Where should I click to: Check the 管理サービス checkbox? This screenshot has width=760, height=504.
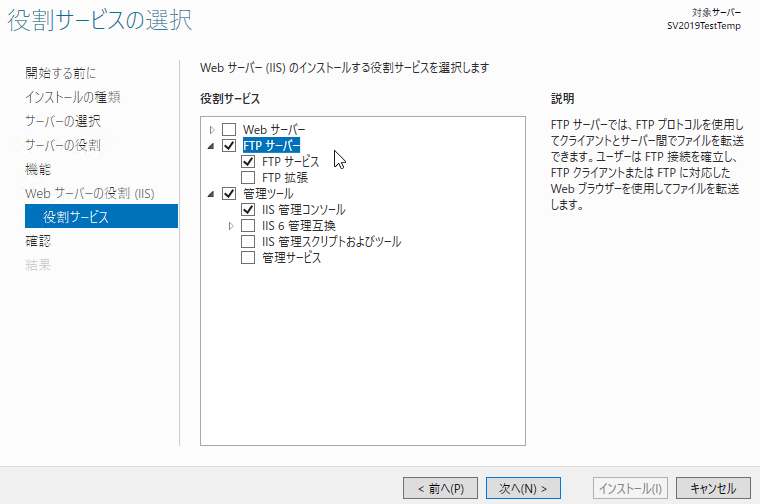click(x=248, y=257)
